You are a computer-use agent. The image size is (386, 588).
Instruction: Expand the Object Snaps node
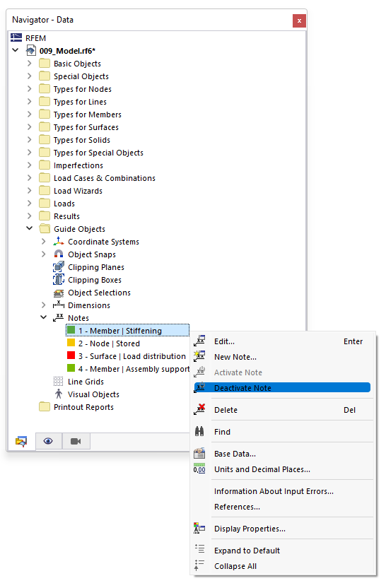[x=44, y=254]
